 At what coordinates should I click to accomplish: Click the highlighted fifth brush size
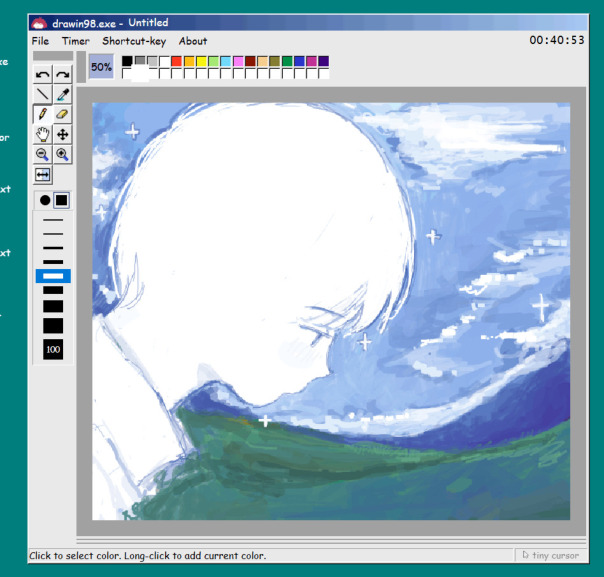tap(53, 276)
